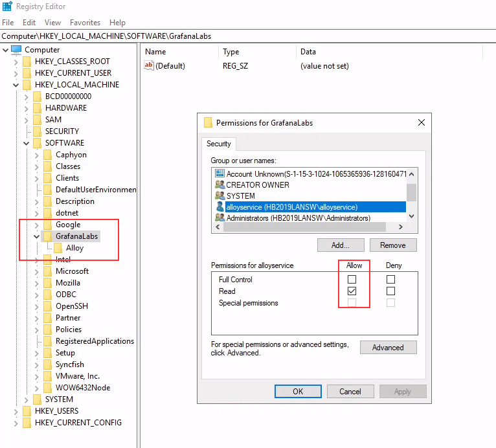Screen dimensions: 496x448
Task: Click the Microsoft folder icon
Action: click(48, 271)
